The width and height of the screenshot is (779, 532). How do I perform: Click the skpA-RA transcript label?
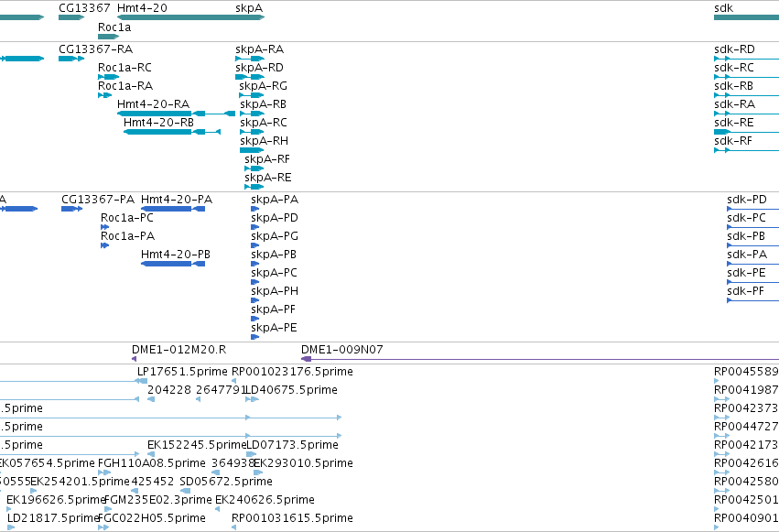[x=259, y=49]
